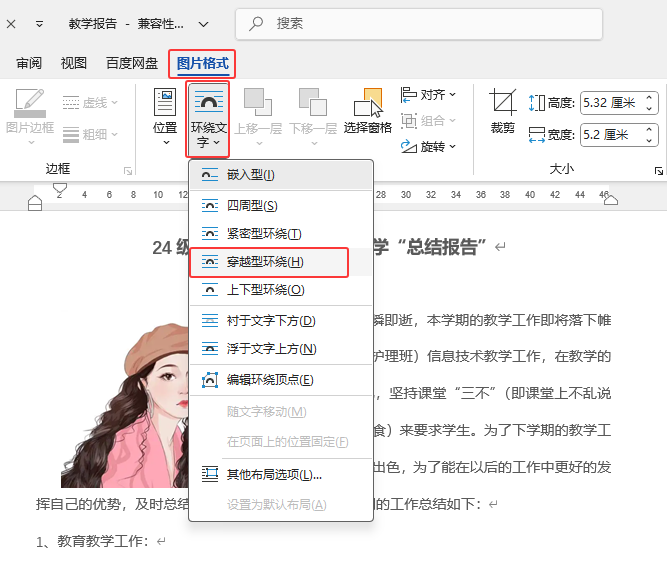Image resolution: width=667 pixels, height=564 pixels.
Task: Click the width icon beside 宽度
Action: 536,135
